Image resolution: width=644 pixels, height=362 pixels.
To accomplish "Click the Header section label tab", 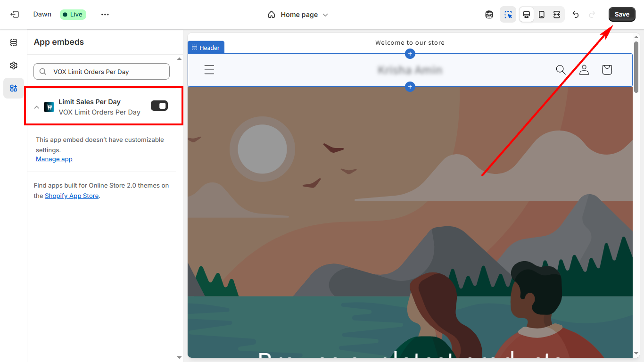I will click(206, 48).
